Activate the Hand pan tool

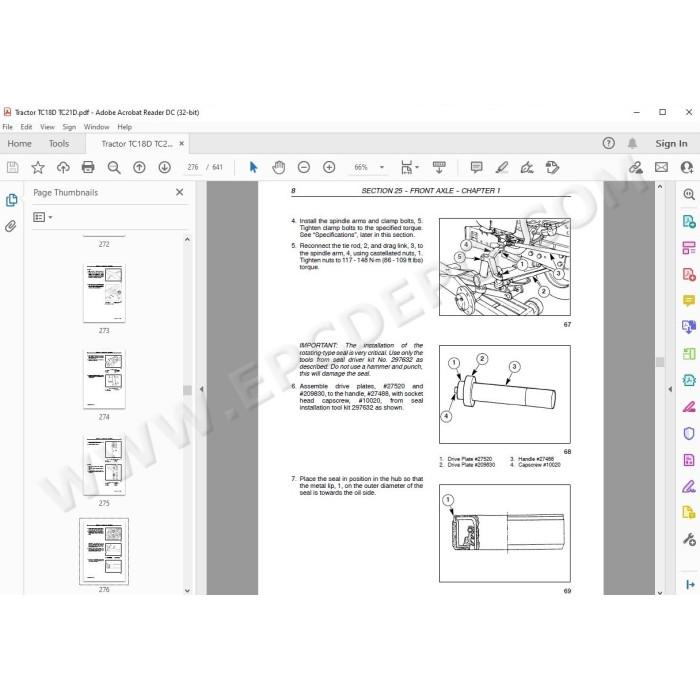(279, 167)
